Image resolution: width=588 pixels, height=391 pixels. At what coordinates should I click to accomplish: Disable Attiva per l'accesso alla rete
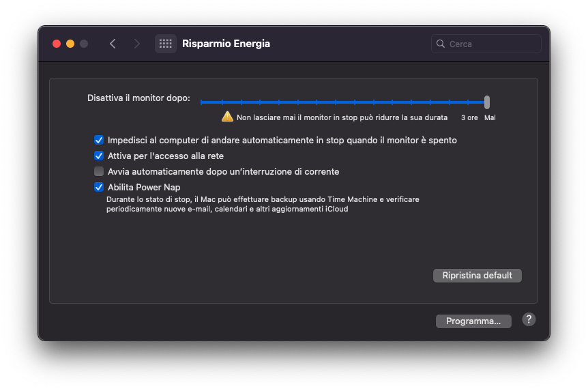click(x=99, y=156)
